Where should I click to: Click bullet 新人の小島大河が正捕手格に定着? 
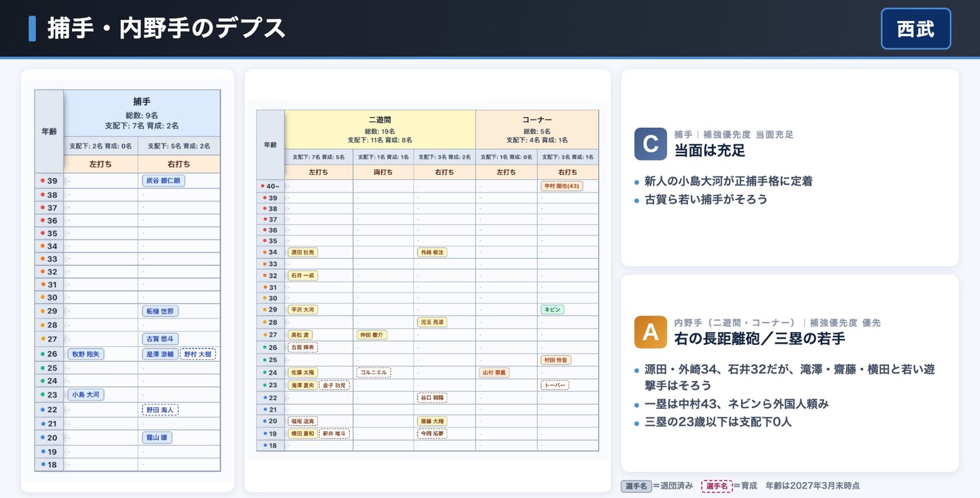coord(728,182)
